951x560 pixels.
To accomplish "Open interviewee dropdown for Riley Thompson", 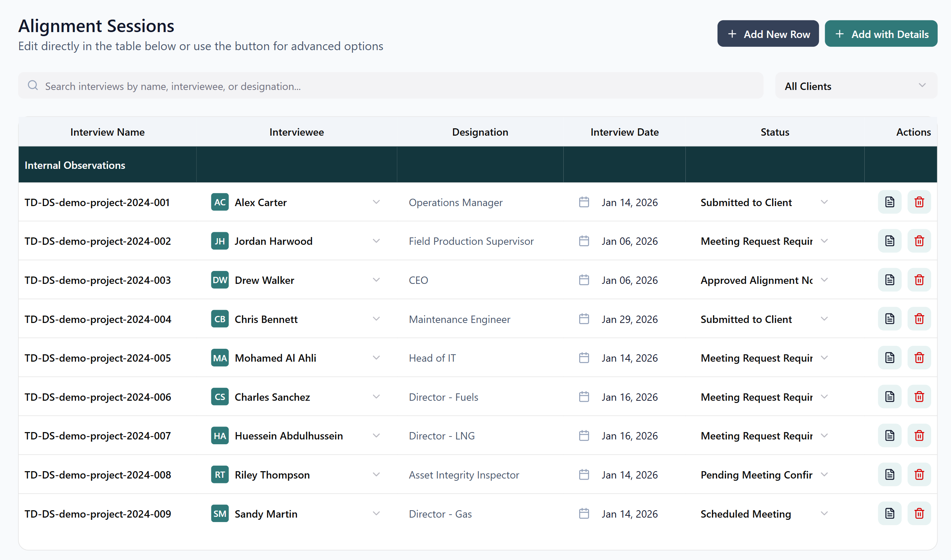I will tap(376, 474).
